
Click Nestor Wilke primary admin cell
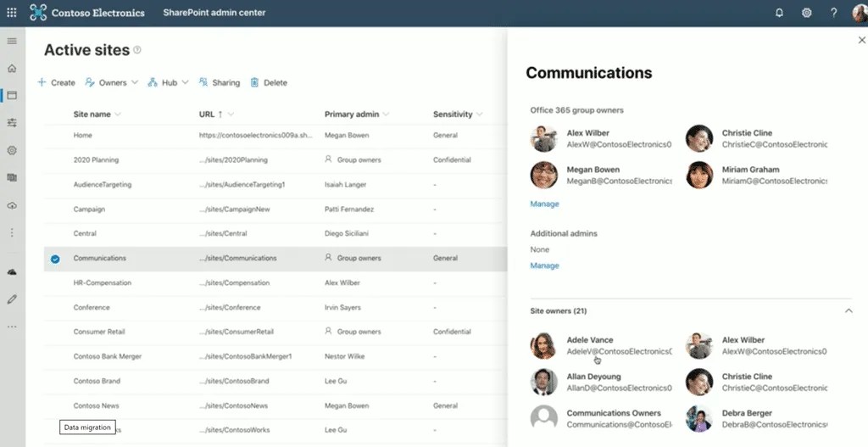pyautogui.click(x=345, y=357)
